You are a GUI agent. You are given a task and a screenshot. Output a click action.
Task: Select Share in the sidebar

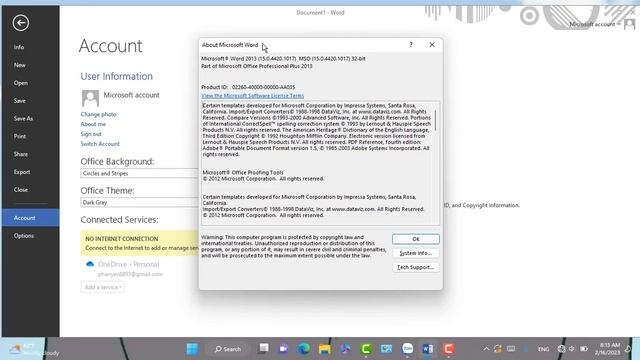(21, 154)
